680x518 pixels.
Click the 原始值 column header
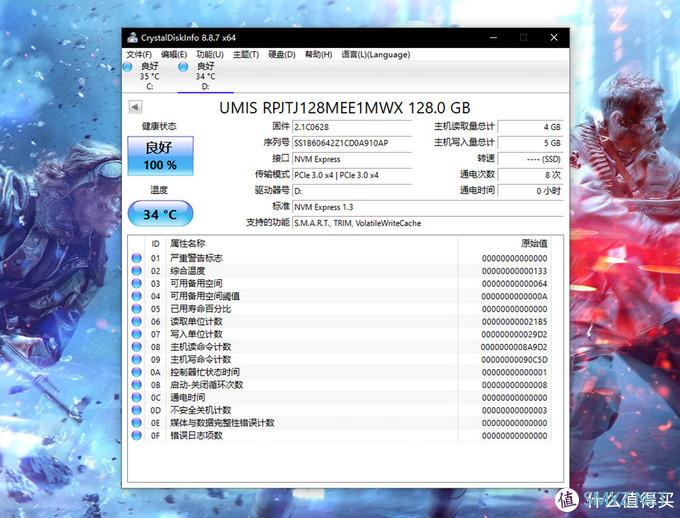point(534,243)
